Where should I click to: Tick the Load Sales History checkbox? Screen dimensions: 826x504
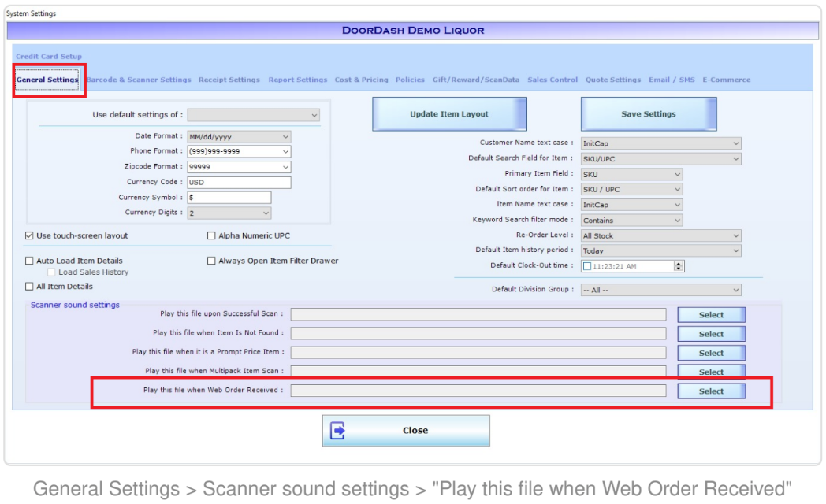click(x=51, y=272)
